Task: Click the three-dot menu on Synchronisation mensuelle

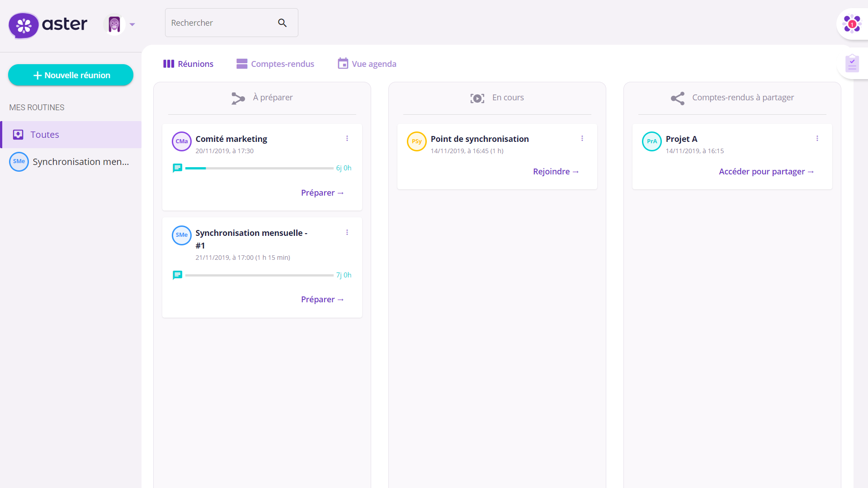Action: (x=348, y=232)
